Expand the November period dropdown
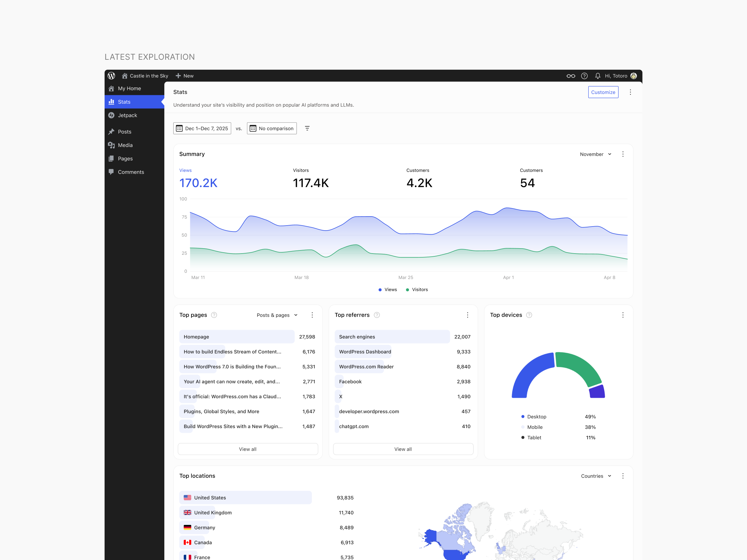This screenshot has width=747, height=560. [595, 154]
